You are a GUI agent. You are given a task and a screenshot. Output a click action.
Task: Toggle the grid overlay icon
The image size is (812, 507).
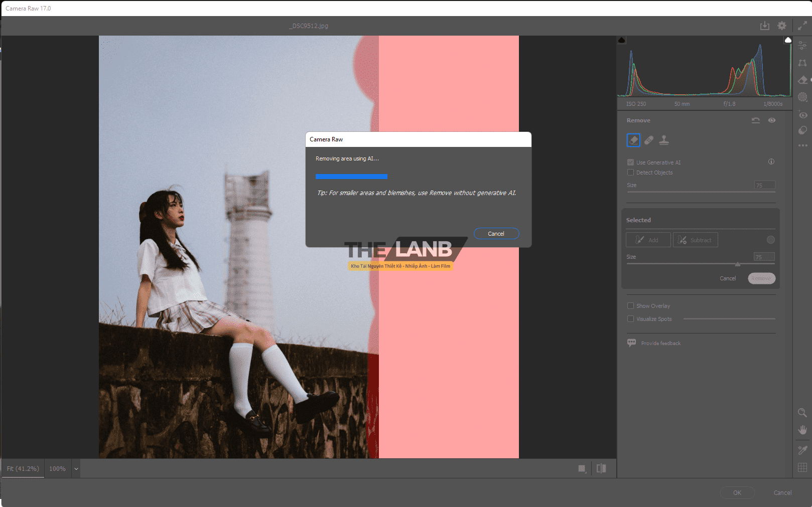pos(802,467)
